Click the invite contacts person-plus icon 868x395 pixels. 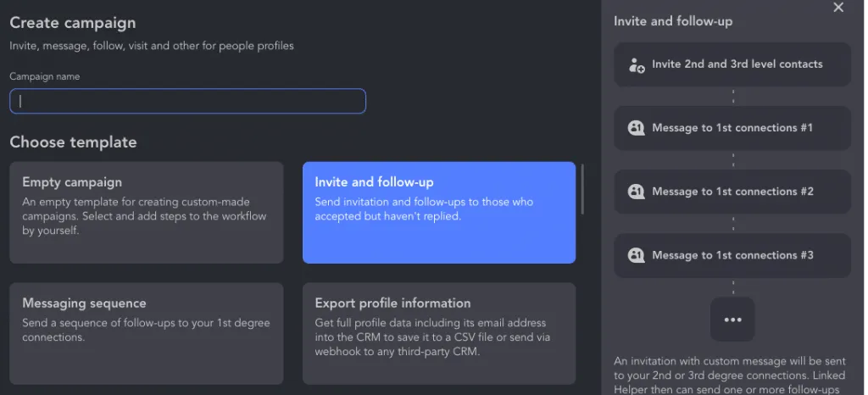pyautogui.click(x=637, y=65)
